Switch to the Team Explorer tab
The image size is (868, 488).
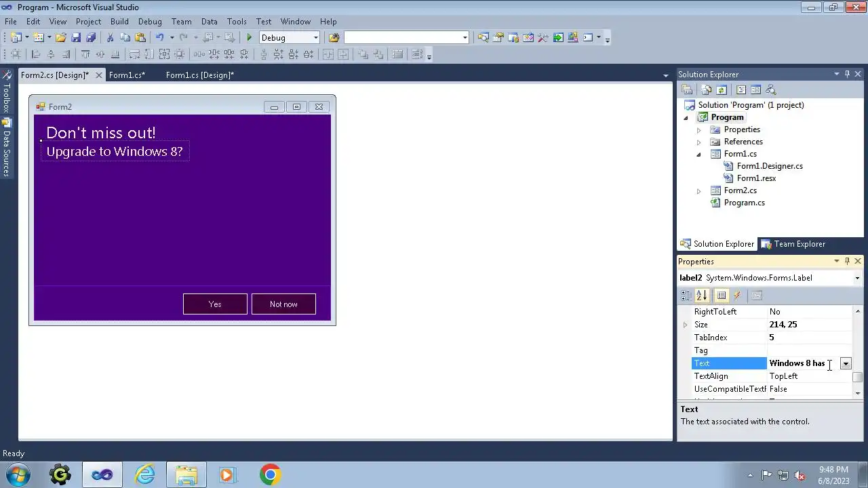[793, 244]
